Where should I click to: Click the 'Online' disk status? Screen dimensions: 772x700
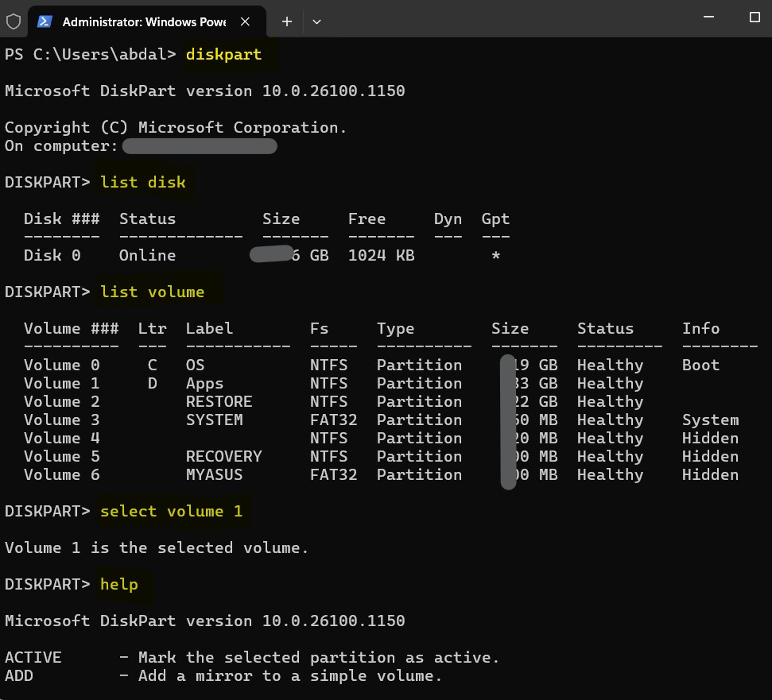147,255
